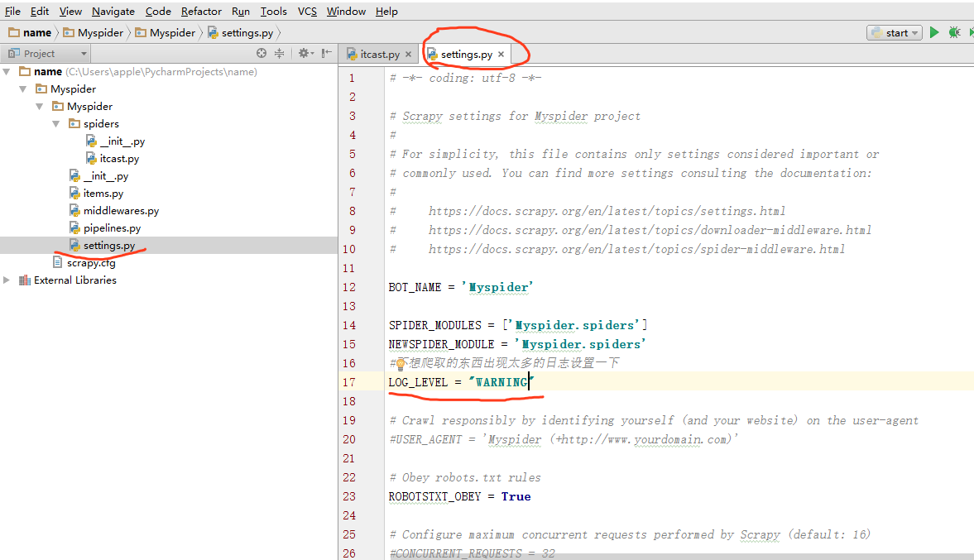Viewport: 974px width, 560px height.
Task: Run the project with green play icon
Action: (x=934, y=32)
